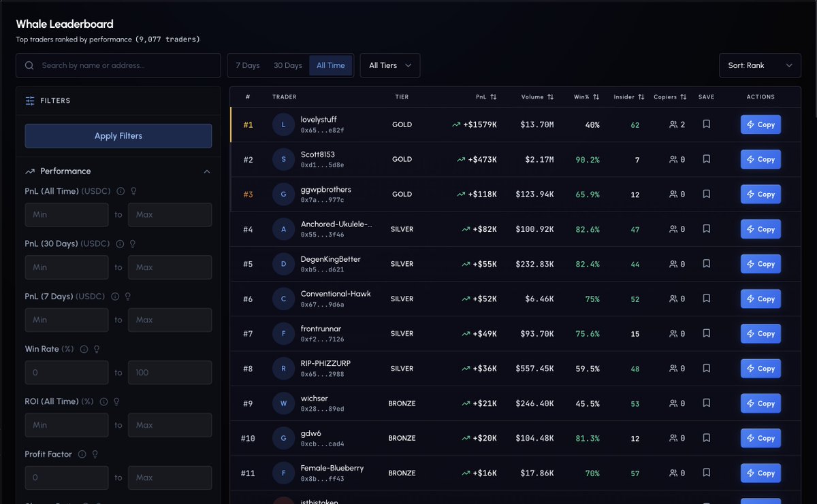Click the PnL sort arrows icon

[x=494, y=97]
